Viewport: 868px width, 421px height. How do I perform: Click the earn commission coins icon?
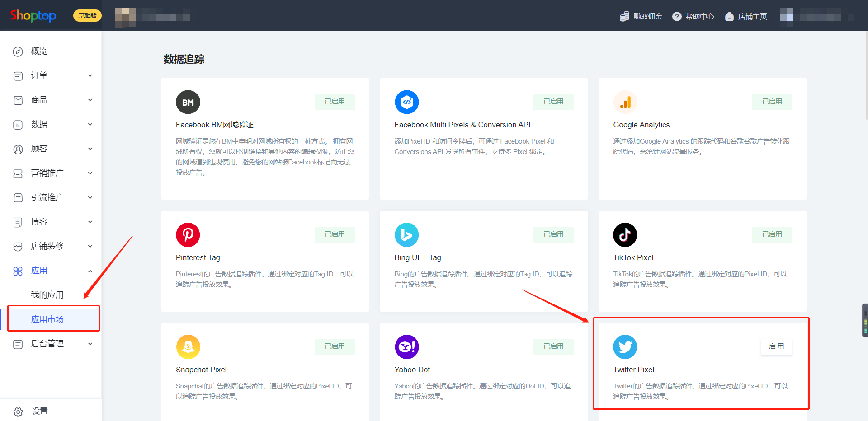click(624, 17)
